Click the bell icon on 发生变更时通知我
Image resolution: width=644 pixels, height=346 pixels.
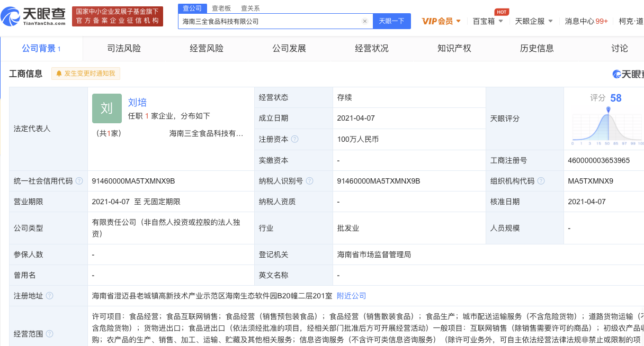(58, 74)
